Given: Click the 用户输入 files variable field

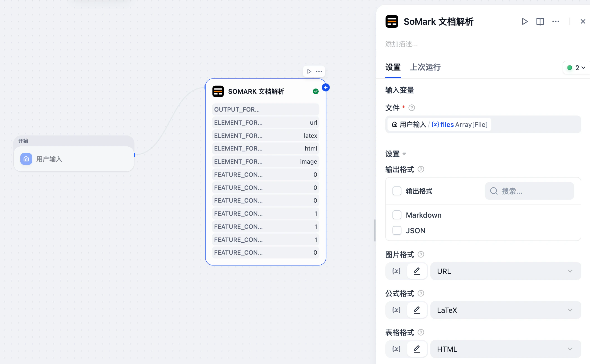Looking at the screenshot, I should (483, 124).
